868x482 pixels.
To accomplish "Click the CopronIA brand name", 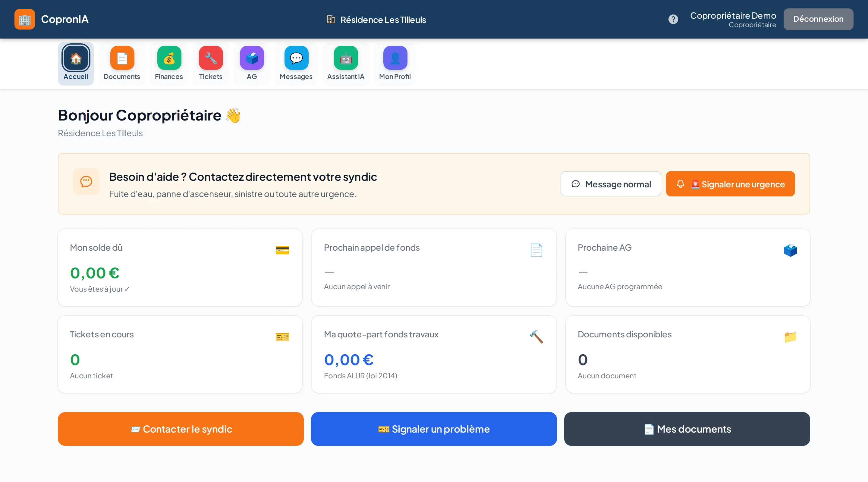I will [x=65, y=19].
